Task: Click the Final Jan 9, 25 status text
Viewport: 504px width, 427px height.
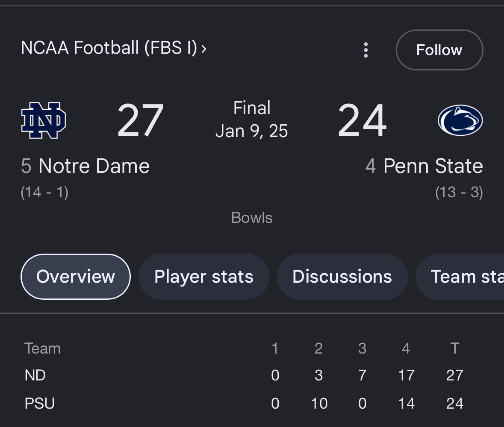Action: 252,120
